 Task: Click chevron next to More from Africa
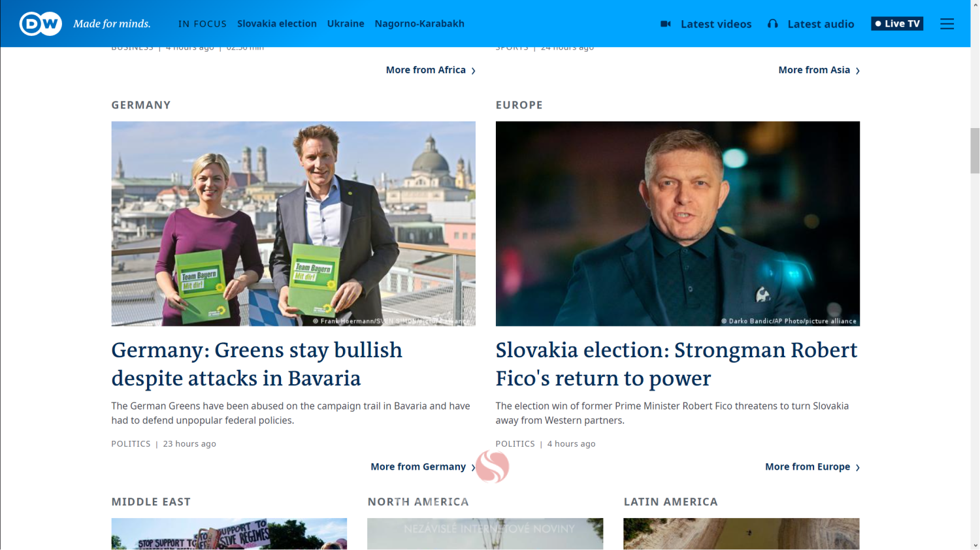coord(474,71)
